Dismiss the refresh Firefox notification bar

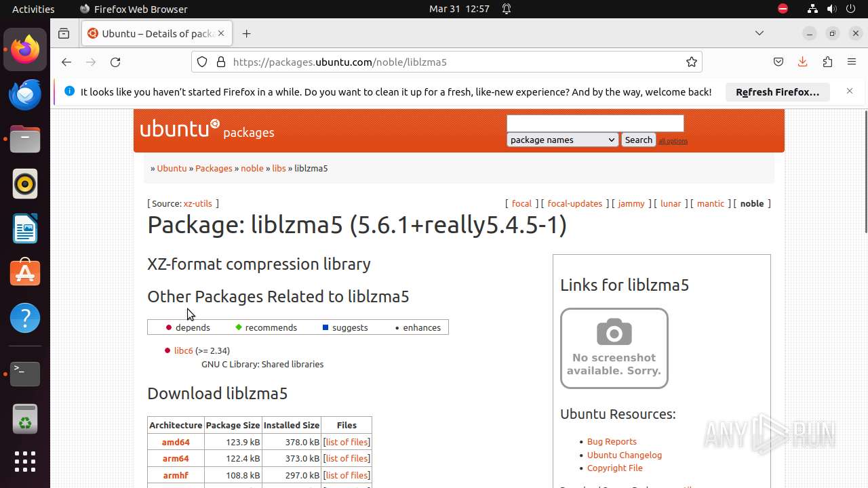[x=850, y=91]
